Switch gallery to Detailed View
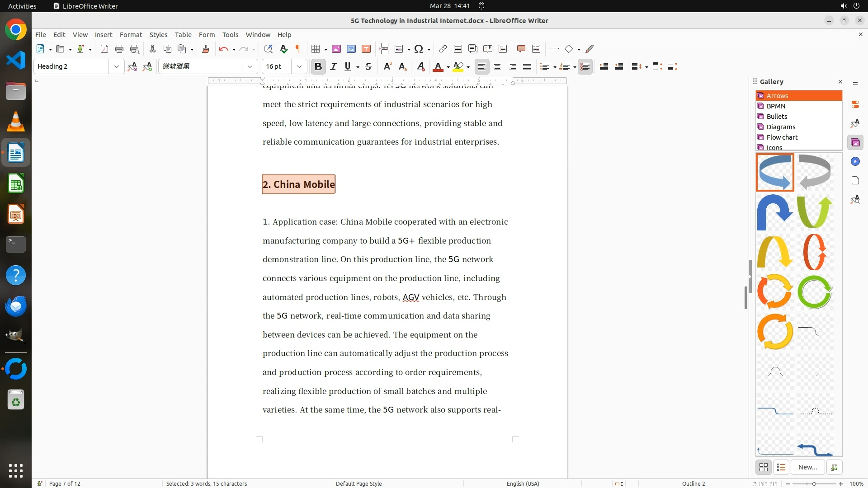 [x=781, y=467]
